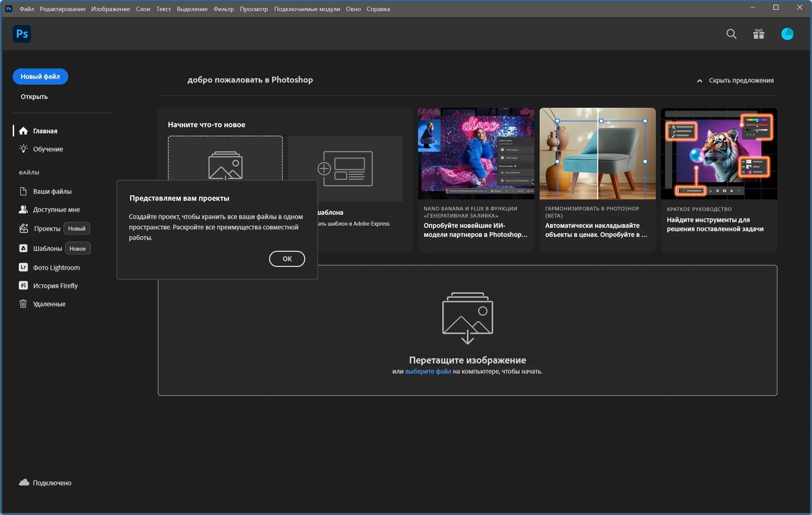The image size is (812, 515).
Task: Click the Найдите инструменты для решения card title
Action: (x=715, y=224)
